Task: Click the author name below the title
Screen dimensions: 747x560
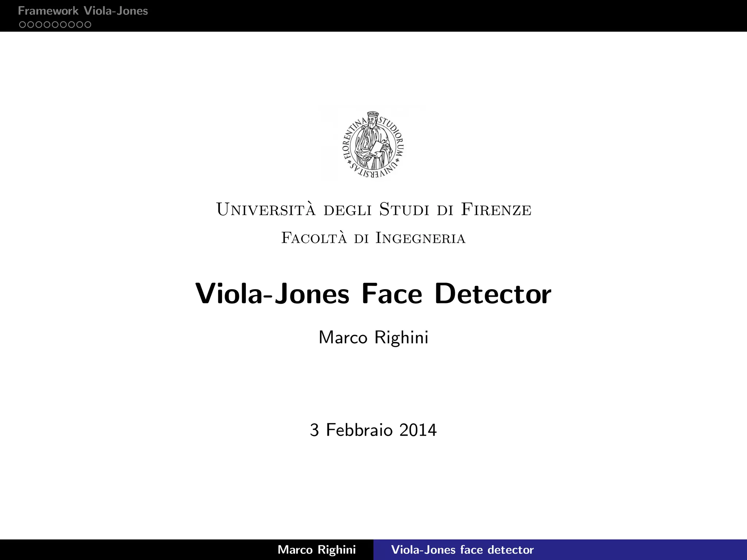Action: tap(373, 337)
